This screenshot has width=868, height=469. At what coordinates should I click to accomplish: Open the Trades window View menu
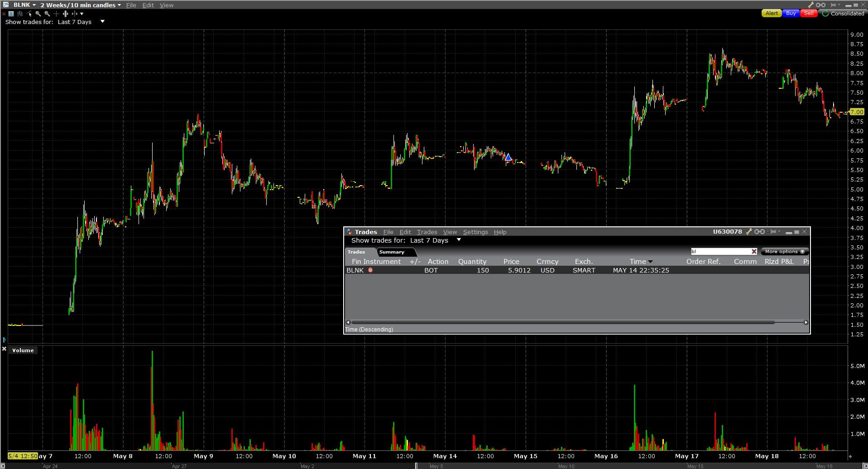pos(450,232)
